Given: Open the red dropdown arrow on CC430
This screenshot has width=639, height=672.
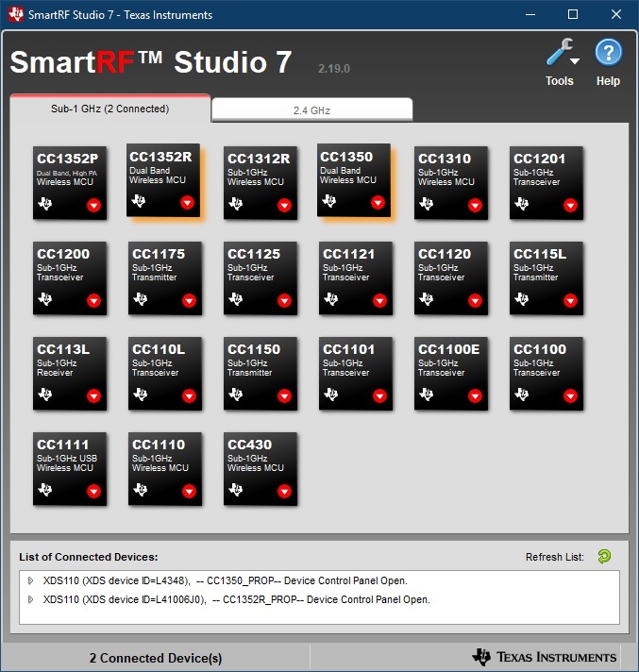Looking at the screenshot, I should pyautogui.click(x=284, y=491).
